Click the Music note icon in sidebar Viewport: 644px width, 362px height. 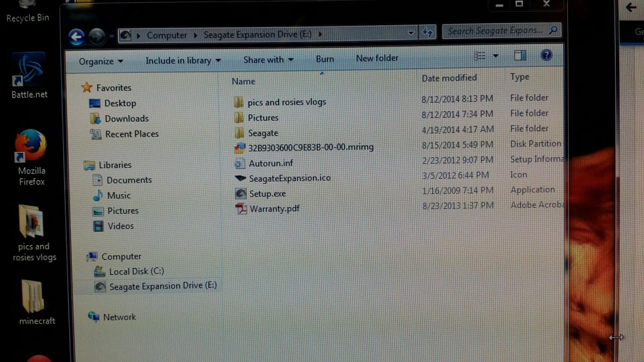[x=98, y=196]
